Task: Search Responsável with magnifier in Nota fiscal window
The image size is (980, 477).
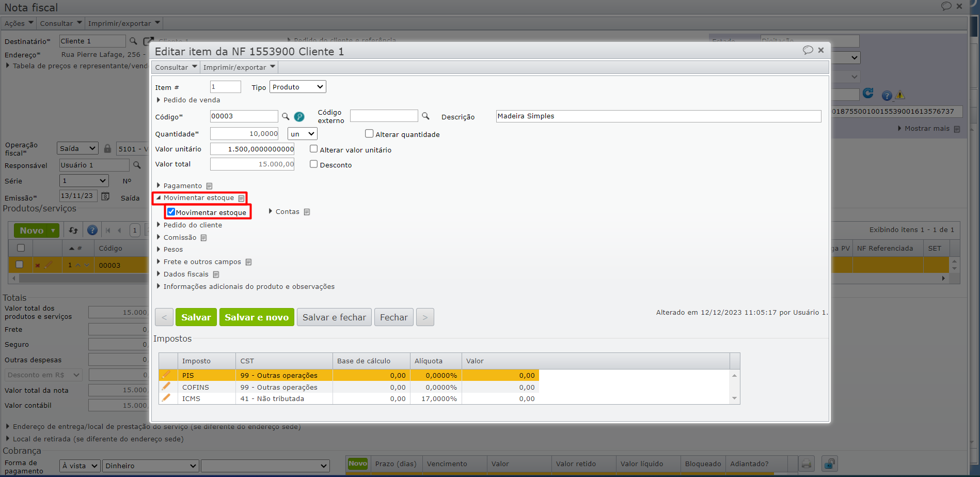Action: tap(137, 165)
